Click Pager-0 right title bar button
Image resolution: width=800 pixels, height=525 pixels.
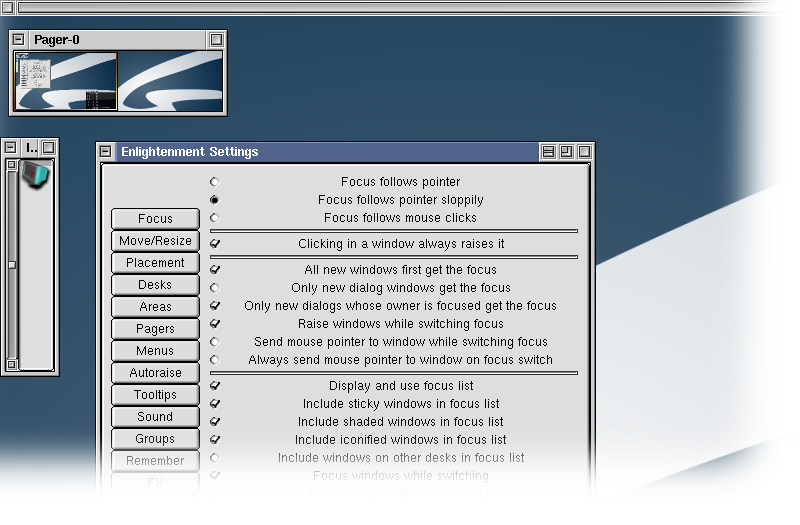point(216,39)
